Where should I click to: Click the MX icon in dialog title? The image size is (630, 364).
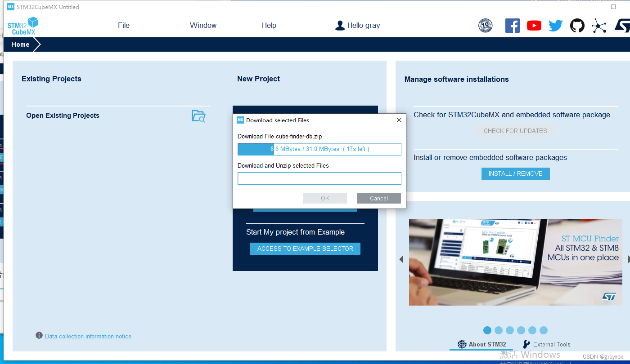[x=240, y=120]
